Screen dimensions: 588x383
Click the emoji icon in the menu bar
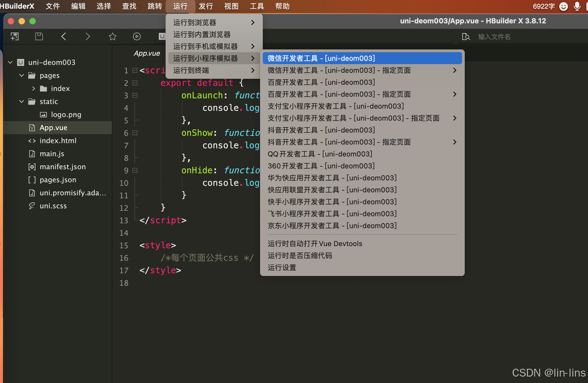[x=563, y=6]
